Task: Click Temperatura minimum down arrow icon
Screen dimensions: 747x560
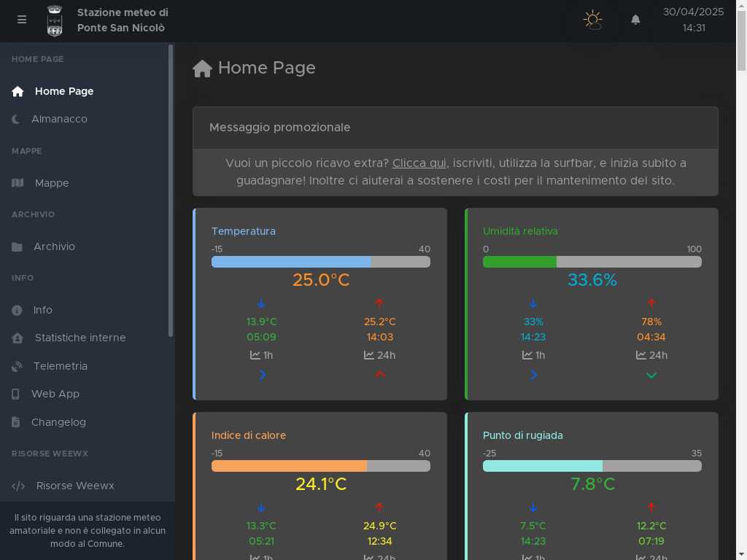Action: pyautogui.click(x=261, y=303)
